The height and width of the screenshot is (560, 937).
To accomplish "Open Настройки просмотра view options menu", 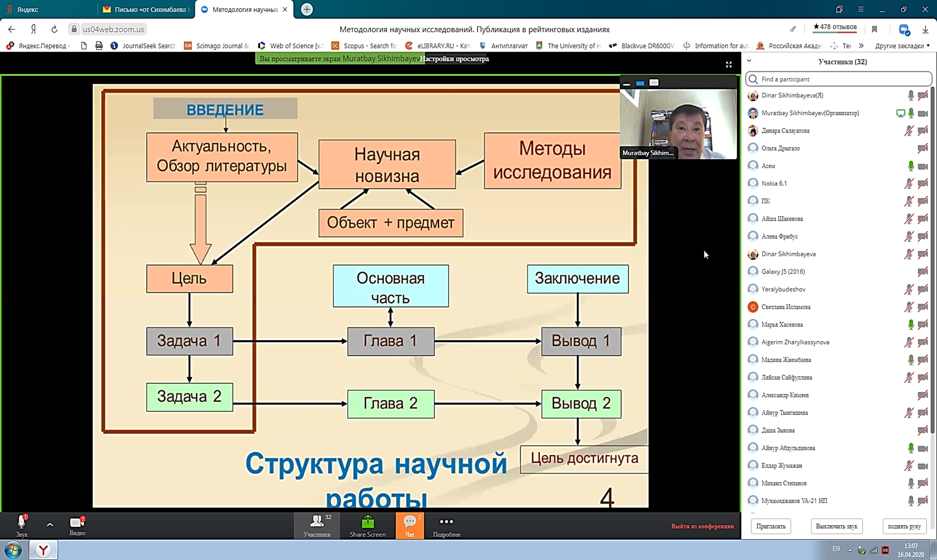I will tap(454, 59).
